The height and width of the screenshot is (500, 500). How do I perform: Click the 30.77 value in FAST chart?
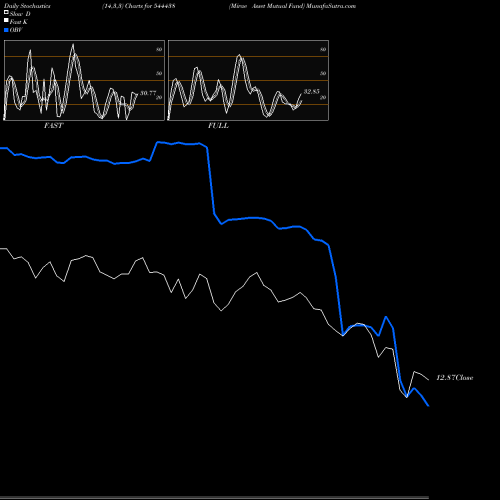click(x=148, y=93)
